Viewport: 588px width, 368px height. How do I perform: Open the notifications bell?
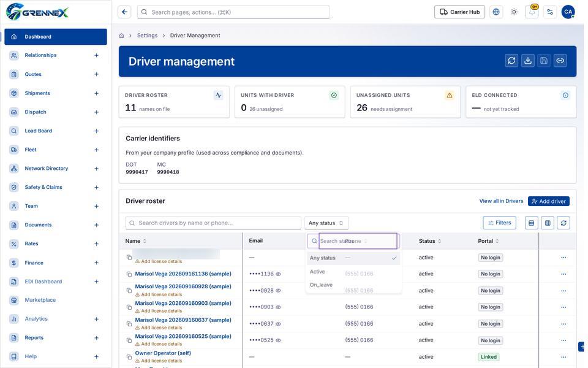532,12
